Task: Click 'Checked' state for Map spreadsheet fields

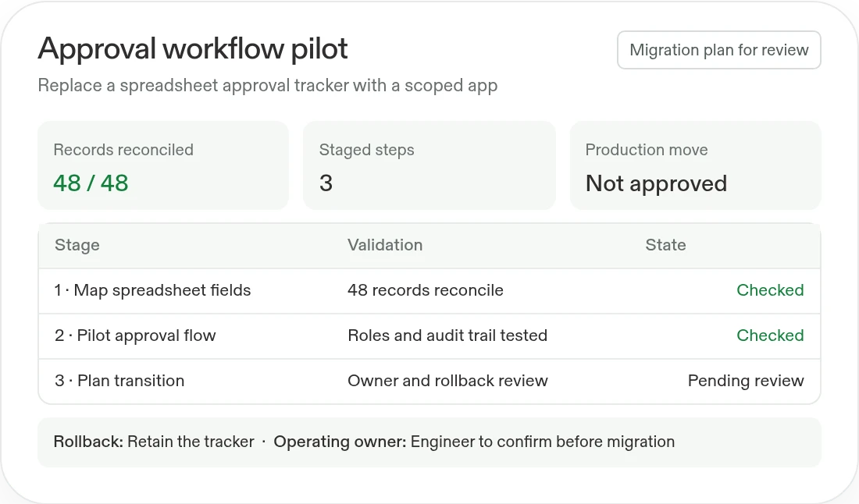Action: pyautogui.click(x=770, y=290)
